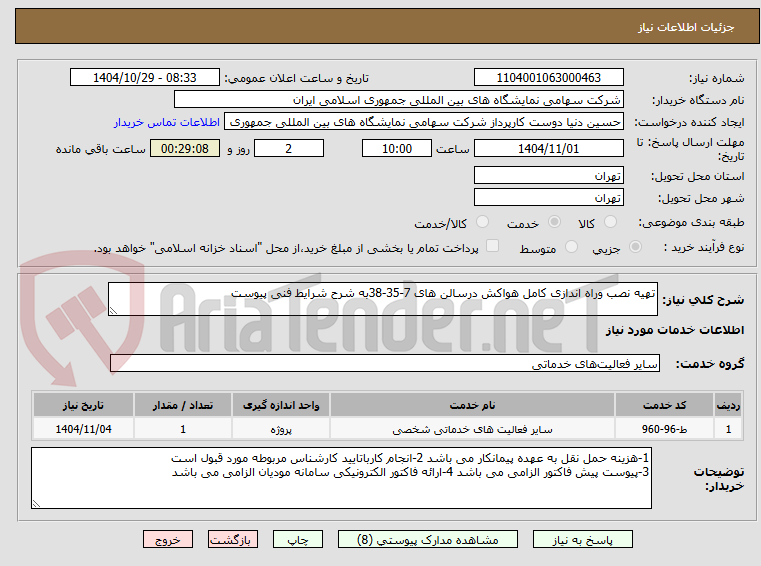Click cell سایر فعالیت های خدماتی شخصی

[x=472, y=429]
